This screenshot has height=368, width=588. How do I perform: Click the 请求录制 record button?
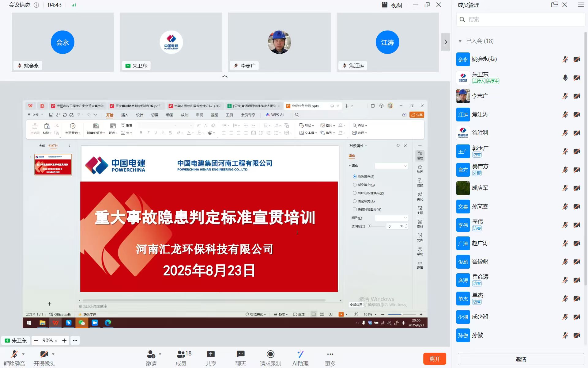pyautogui.click(x=270, y=358)
